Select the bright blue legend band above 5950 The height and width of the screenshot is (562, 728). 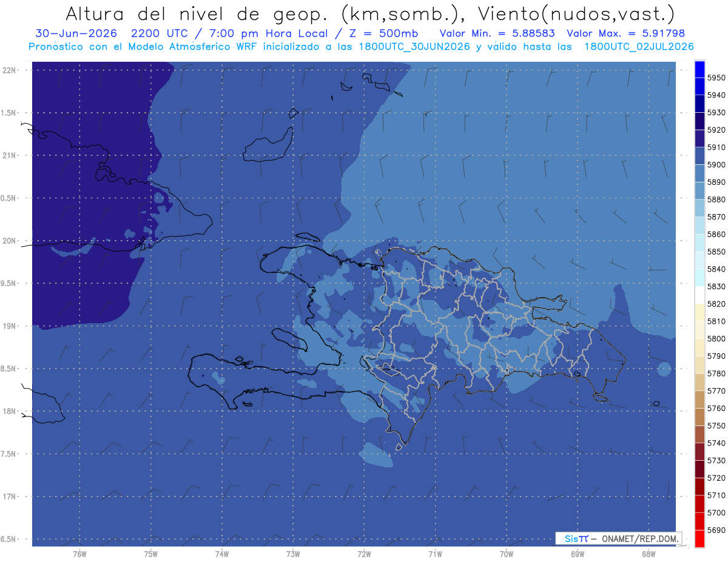pos(699,69)
